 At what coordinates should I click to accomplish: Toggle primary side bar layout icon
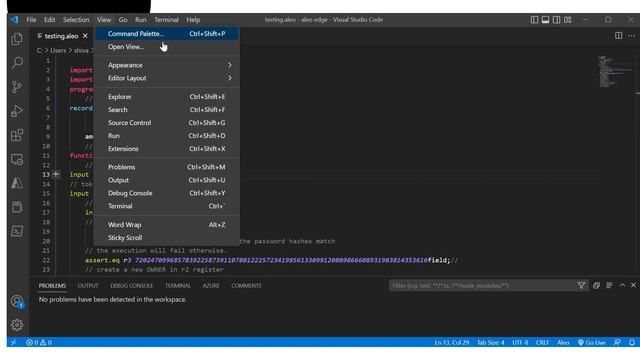(534, 20)
